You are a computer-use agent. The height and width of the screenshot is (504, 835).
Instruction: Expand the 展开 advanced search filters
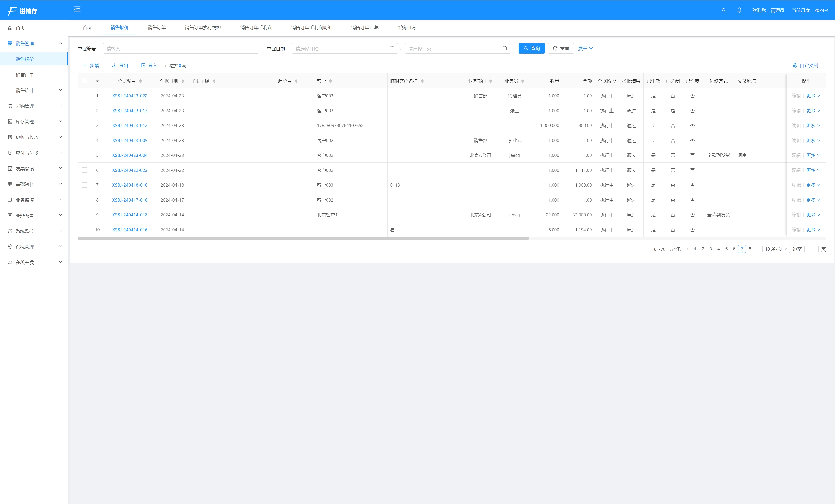click(585, 48)
